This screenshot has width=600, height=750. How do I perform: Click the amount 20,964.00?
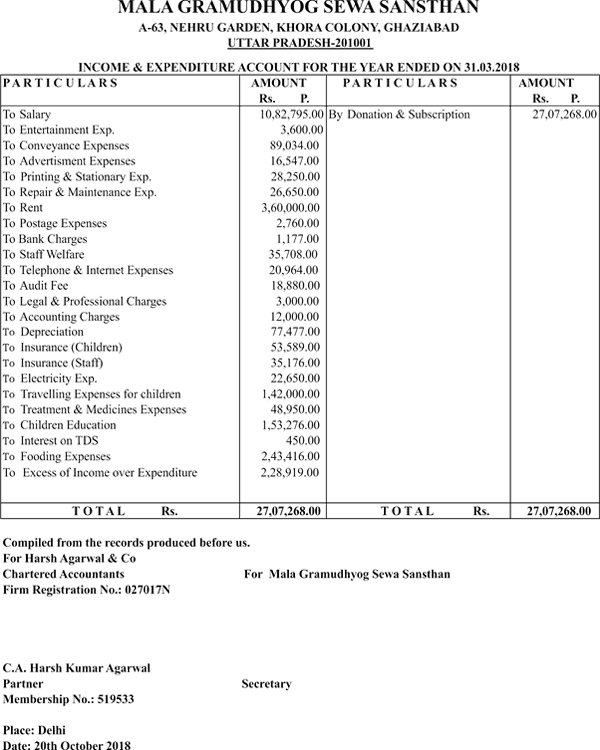(293, 270)
